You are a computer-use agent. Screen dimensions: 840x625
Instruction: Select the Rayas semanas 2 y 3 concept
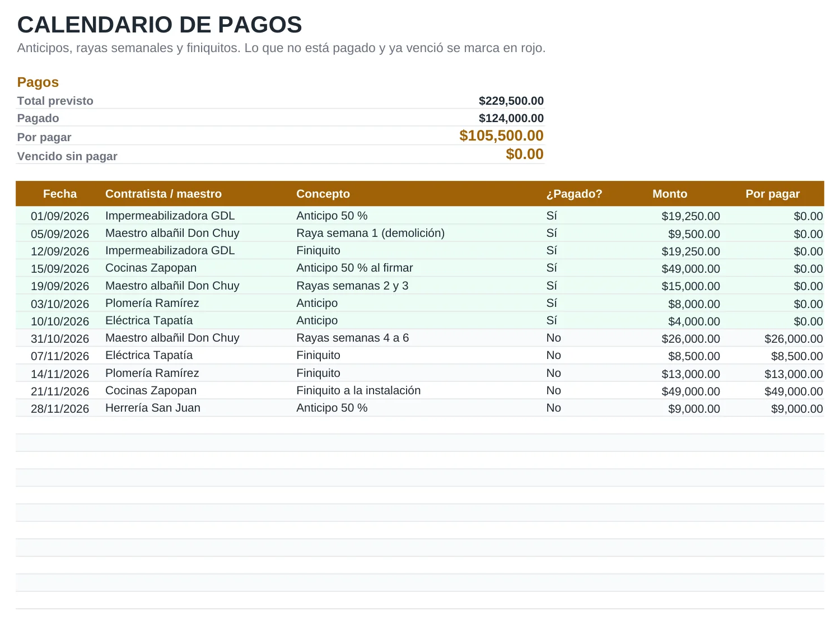coord(352,286)
